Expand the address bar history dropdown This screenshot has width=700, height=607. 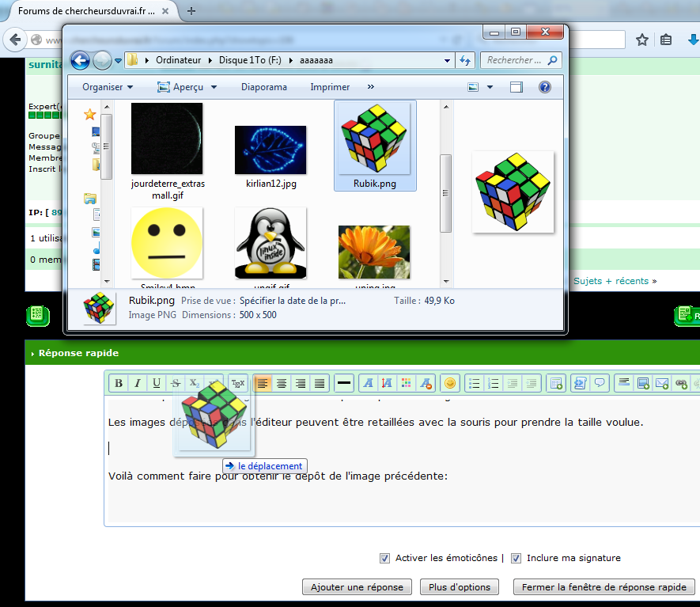point(447,60)
